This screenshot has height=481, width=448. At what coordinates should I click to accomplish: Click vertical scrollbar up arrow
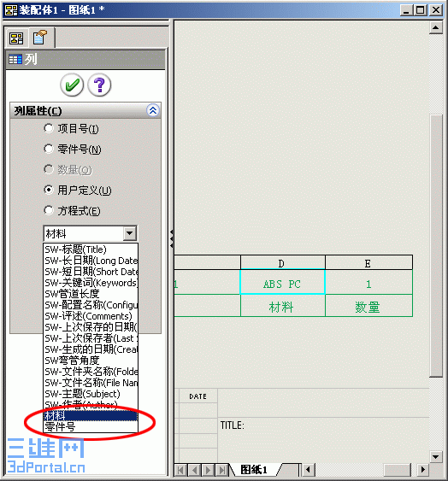pyautogui.click(x=435, y=28)
